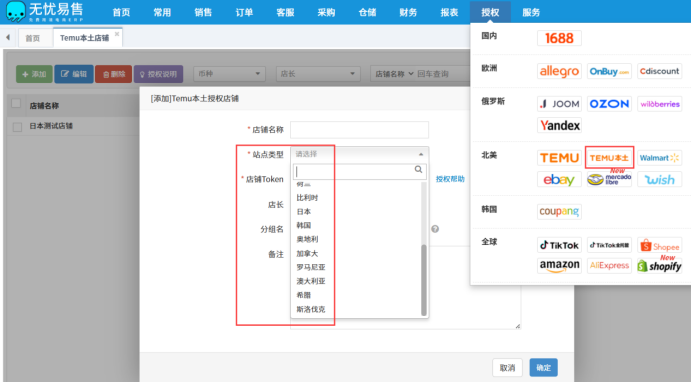Image resolution: width=692 pixels, height=382 pixels.
Task: Select the OnBuy platform logo
Action: click(x=609, y=71)
